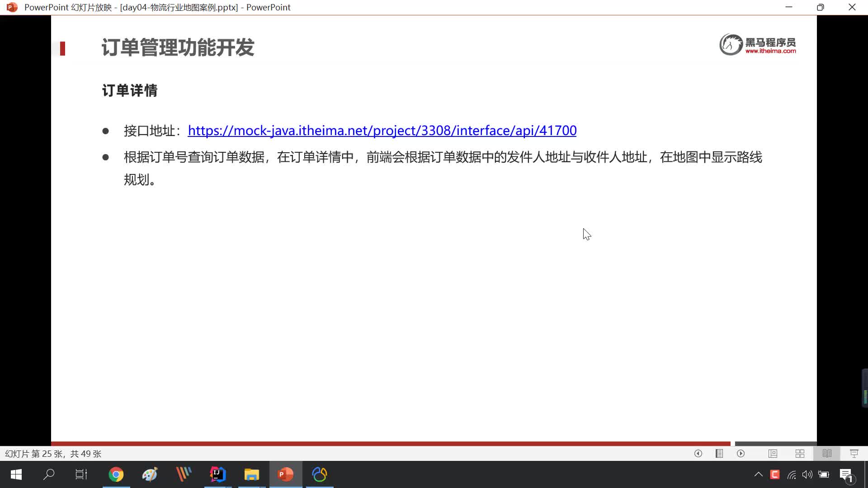Open the all-slides menu icon
868x488 pixels.
[719, 453]
